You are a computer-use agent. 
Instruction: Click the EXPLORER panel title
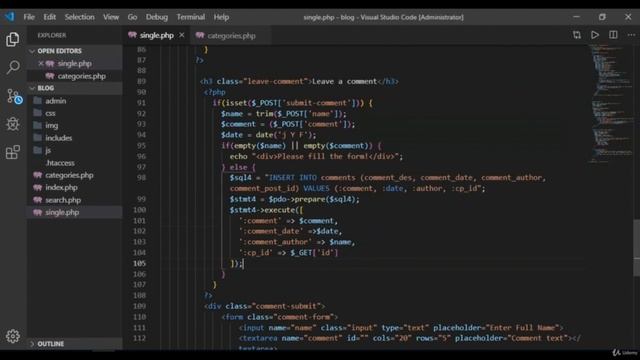coord(52,36)
